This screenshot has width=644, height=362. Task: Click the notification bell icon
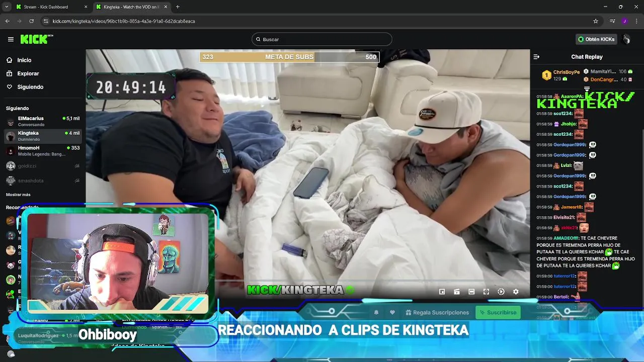coord(376,312)
